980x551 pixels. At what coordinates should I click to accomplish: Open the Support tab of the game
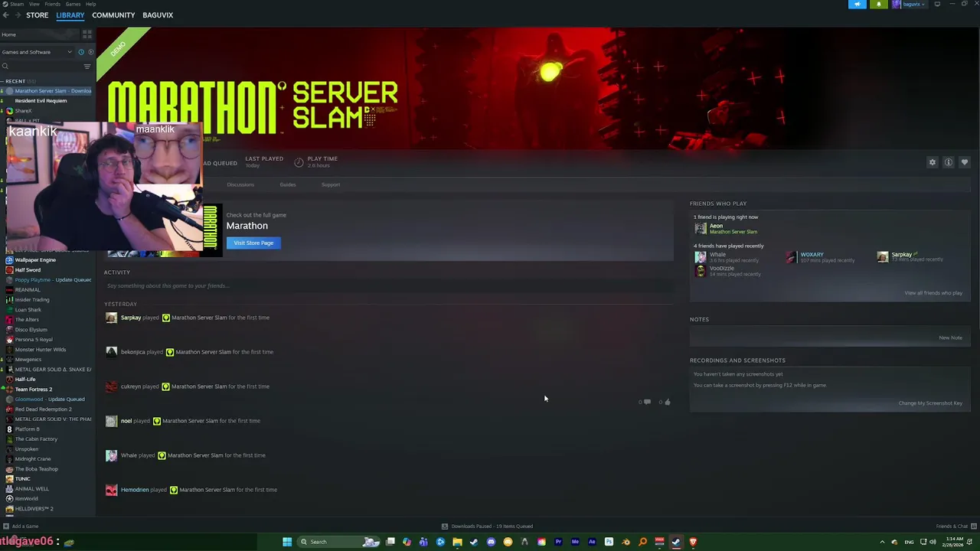click(331, 184)
